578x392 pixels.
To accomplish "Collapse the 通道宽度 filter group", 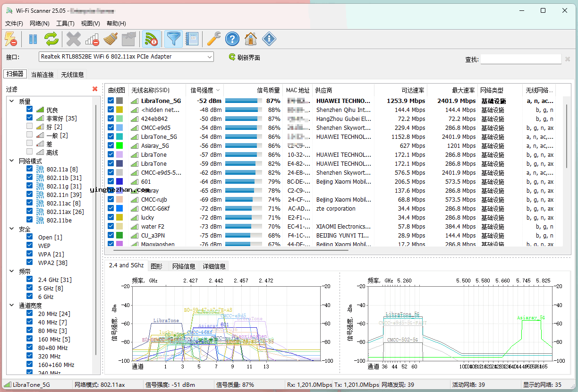I will tap(12, 305).
